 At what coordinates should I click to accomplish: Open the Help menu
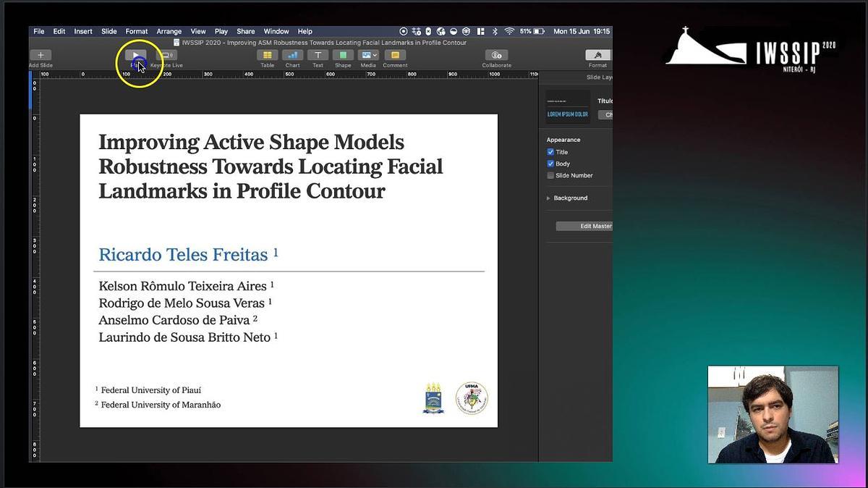point(305,31)
